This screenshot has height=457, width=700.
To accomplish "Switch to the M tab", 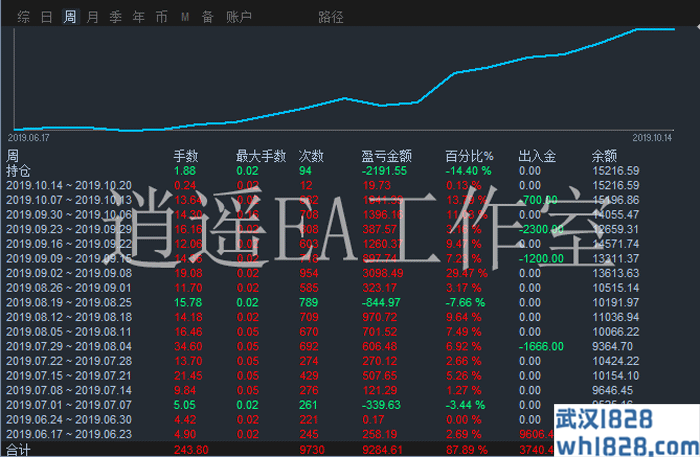I will pos(185,17).
